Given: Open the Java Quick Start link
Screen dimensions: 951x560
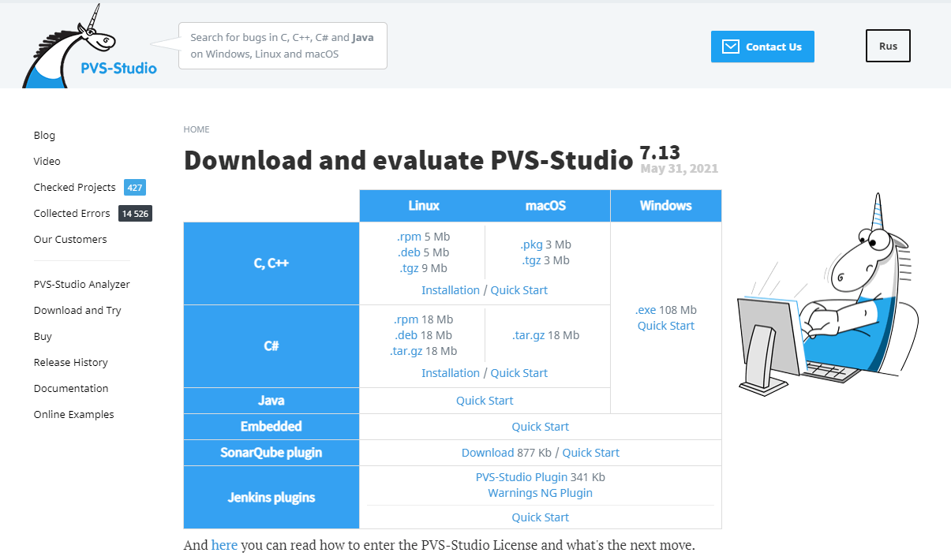Looking at the screenshot, I should click(x=485, y=401).
